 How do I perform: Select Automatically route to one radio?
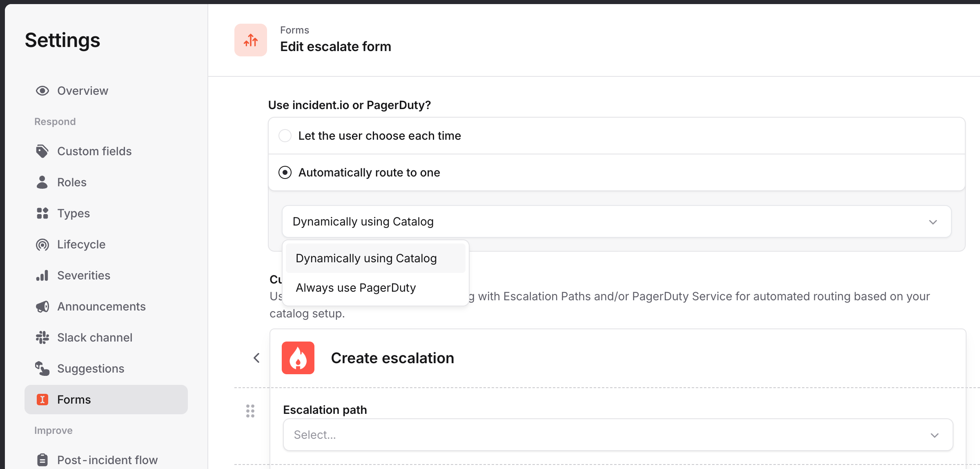tap(285, 172)
